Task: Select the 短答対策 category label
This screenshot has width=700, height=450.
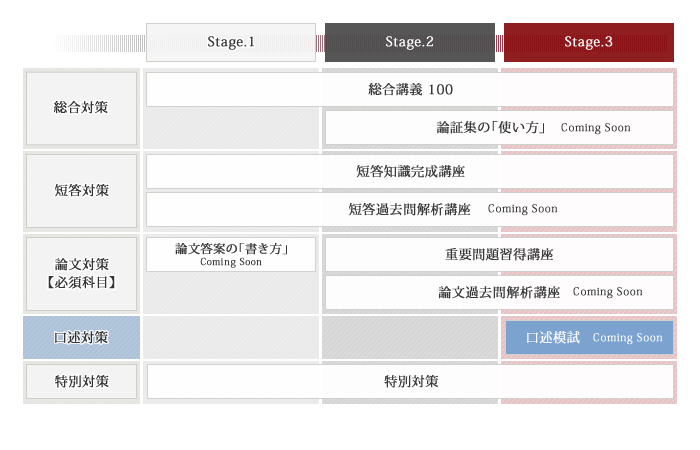Action: tap(81, 190)
